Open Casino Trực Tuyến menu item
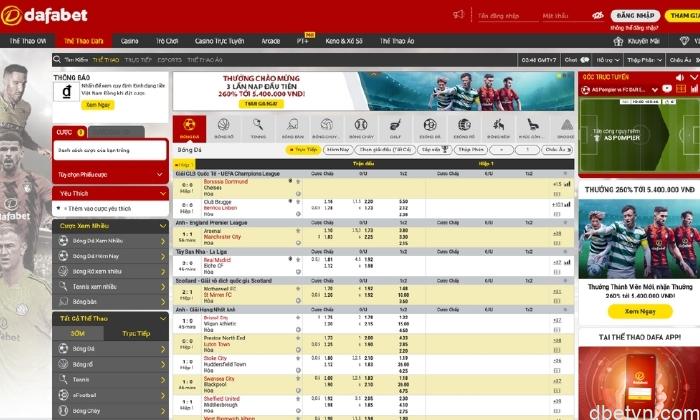700x420 pixels. click(x=219, y=41)
